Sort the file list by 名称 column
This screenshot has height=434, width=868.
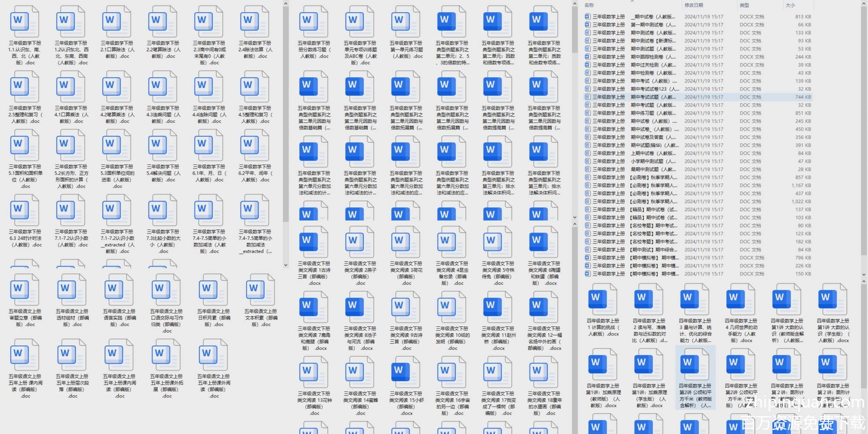point(589,5)
